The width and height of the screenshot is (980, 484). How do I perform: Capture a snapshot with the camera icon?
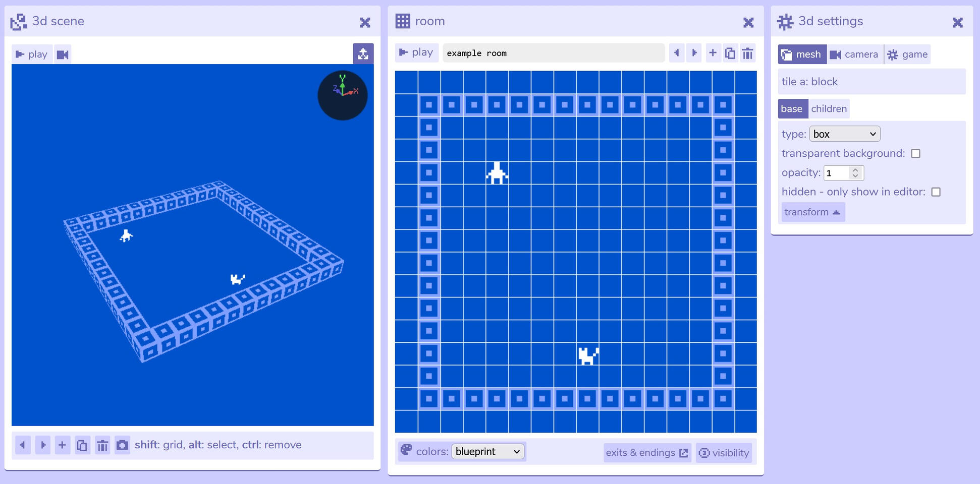tap(122, 445)
